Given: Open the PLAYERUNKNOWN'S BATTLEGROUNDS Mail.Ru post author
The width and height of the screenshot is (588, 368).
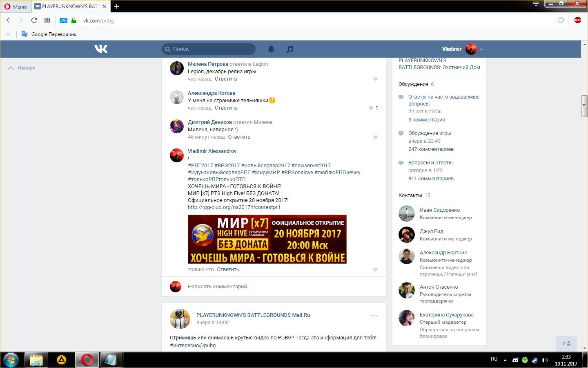Looking at the screenshot, I should coord(253,315).
